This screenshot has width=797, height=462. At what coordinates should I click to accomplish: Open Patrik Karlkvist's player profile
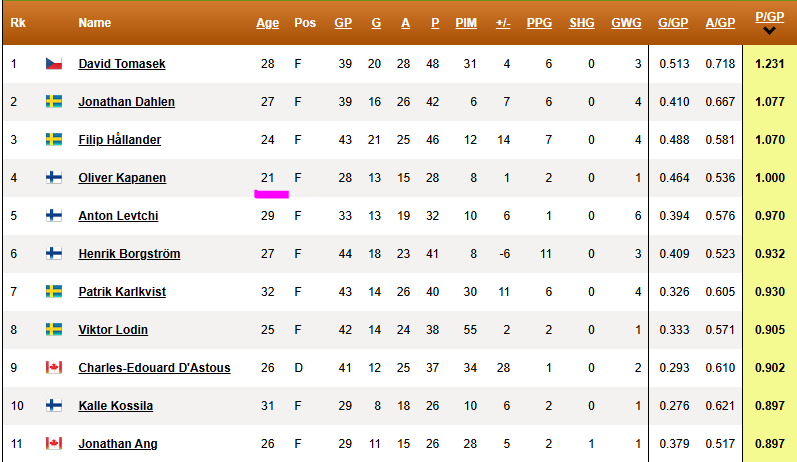point(122,292)
